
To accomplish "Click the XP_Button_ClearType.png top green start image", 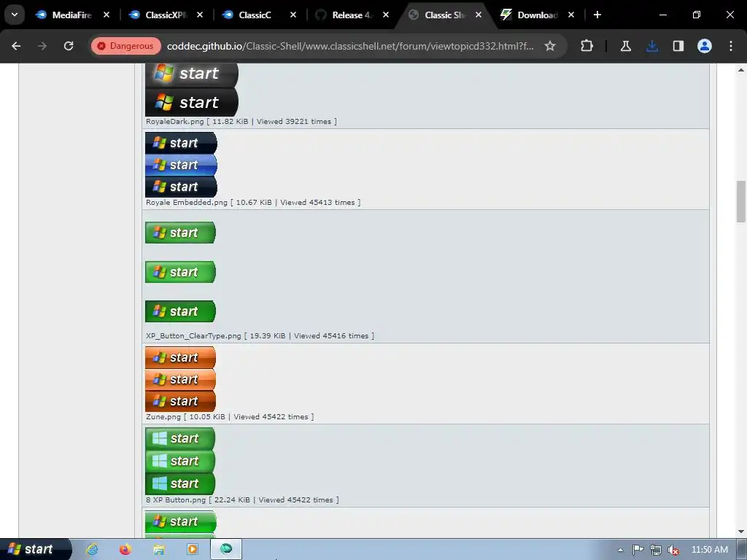I will pos(181,233).
